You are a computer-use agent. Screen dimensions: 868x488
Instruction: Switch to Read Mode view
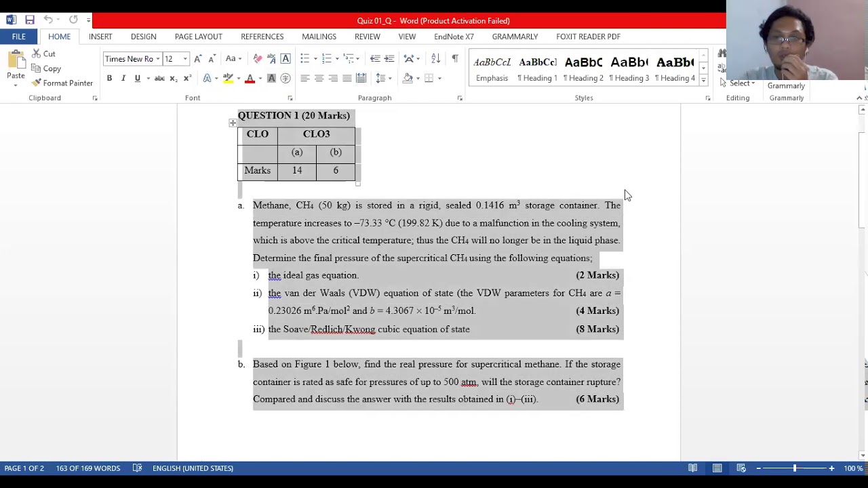click(x=692, y=468)
